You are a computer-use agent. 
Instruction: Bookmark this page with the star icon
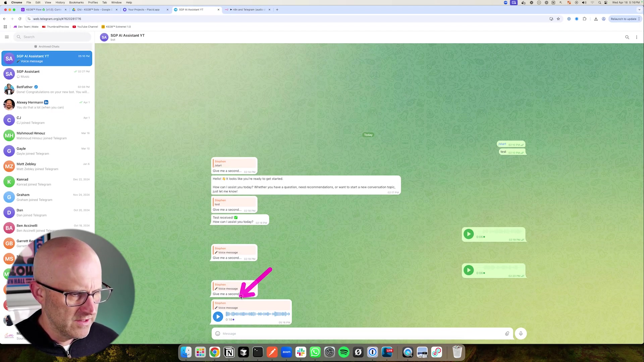pyautogui.click(x=558, y=19)
